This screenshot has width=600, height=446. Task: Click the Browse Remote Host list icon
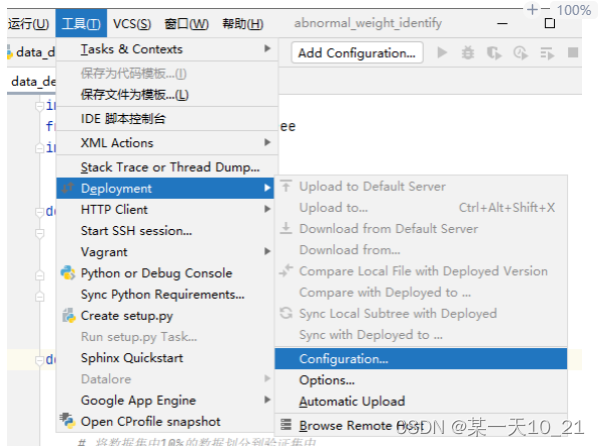pos(286,425)
